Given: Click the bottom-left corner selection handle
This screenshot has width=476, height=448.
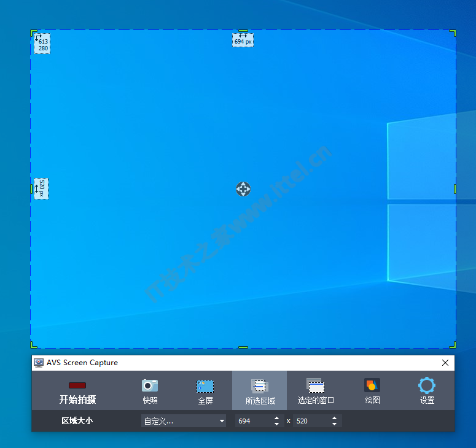Looking at the screenshot, I should tap(33, 345).
